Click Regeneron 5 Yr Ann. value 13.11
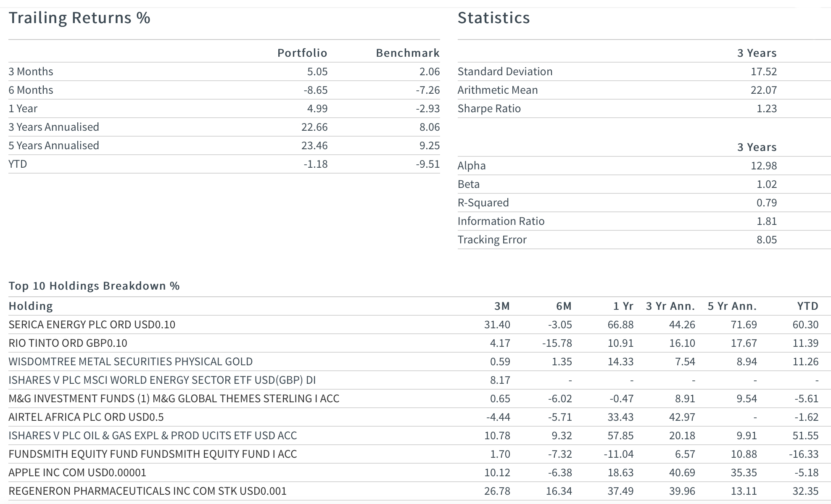Viewport: 831px width, 504px height. pyautogui.click(x=744, y=491)
